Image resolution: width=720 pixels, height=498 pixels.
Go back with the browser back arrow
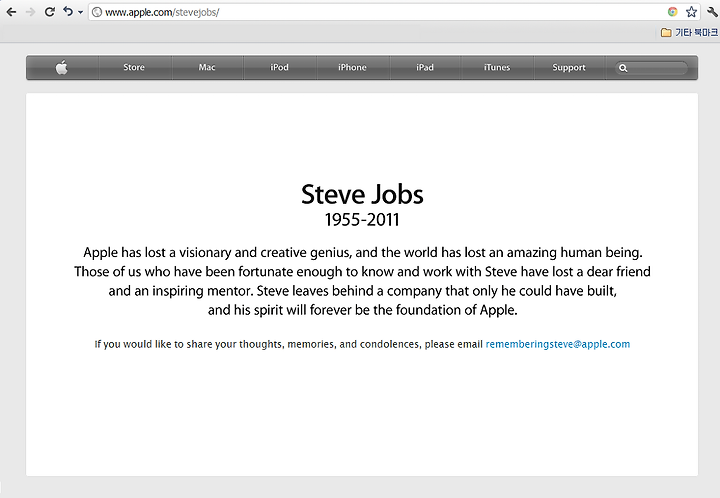(x=11, y=12)
